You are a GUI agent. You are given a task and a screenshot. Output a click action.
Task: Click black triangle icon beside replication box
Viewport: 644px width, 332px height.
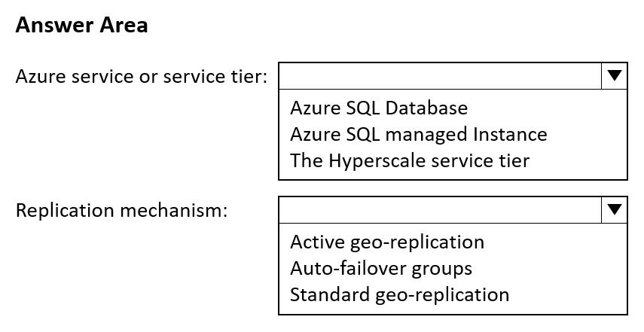pos(614,210)
